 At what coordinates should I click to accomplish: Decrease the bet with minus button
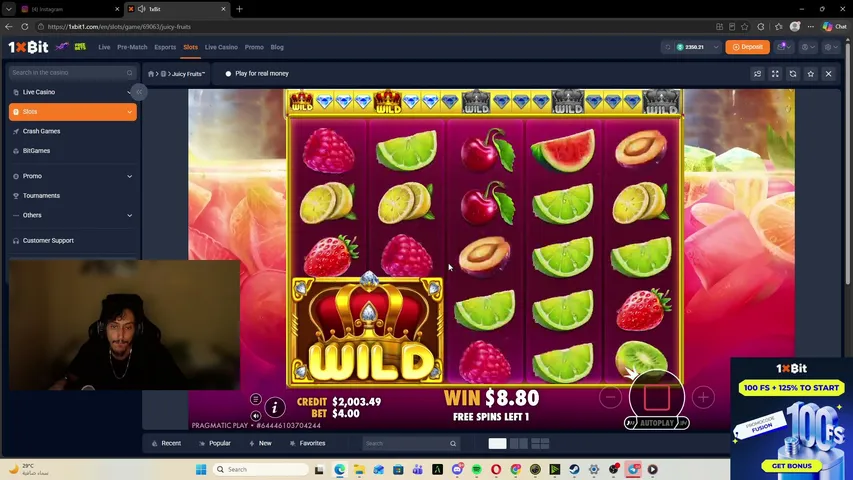(x=610, y=397)
